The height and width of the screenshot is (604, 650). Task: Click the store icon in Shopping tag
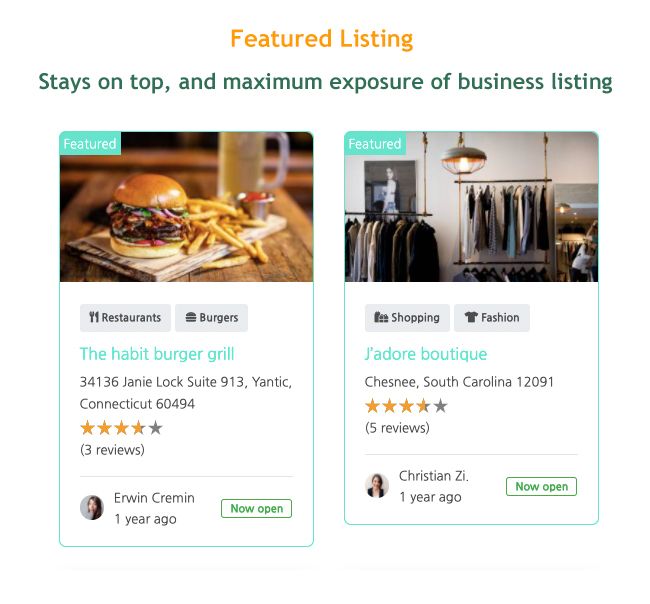point(380,318)
